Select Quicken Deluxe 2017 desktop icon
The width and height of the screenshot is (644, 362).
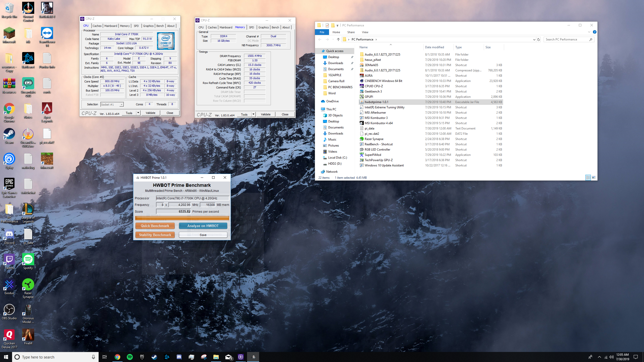pos(9,339)
